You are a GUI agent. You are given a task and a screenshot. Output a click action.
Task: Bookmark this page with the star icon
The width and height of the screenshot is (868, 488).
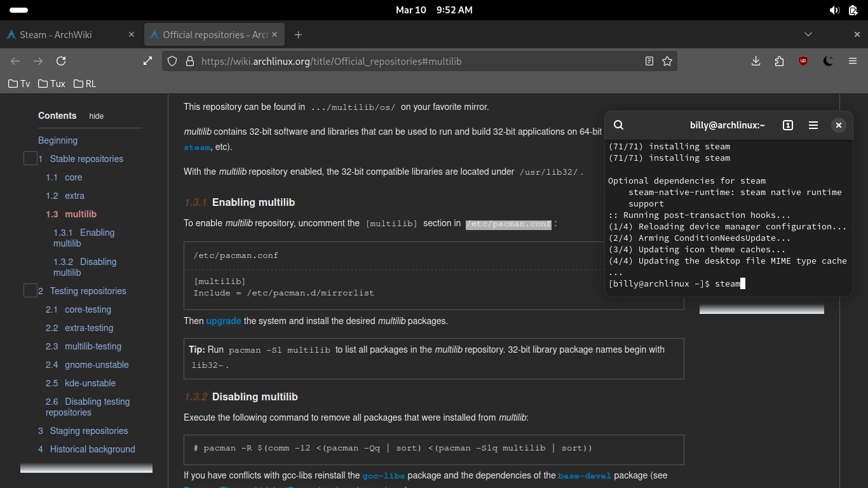667,61
